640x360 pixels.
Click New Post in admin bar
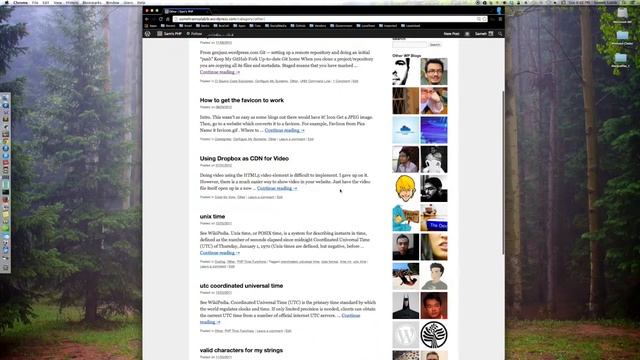[451, 34]
